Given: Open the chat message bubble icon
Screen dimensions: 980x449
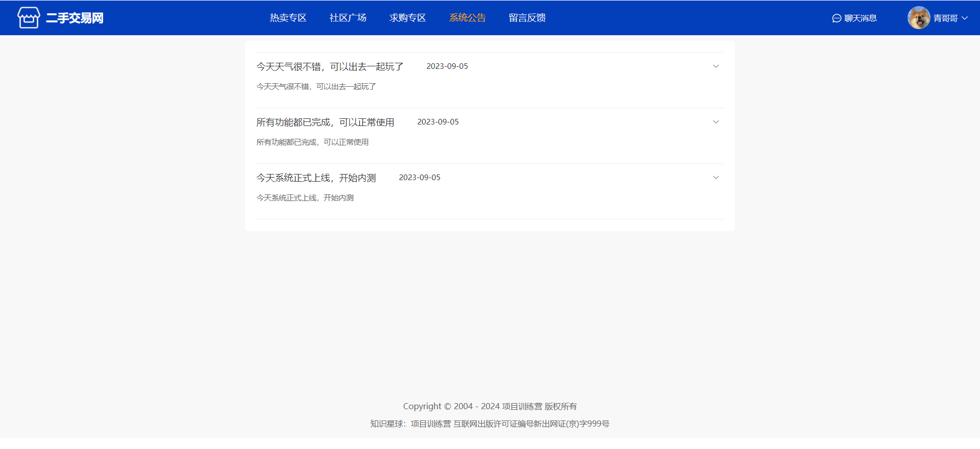Looking at the screenshot, I should (x=837, y=18).
